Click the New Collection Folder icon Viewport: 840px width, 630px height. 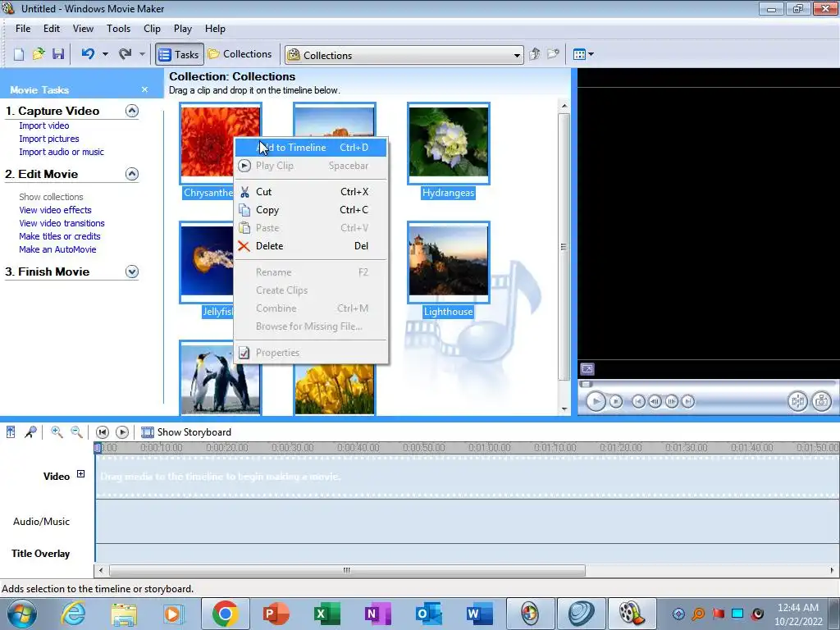point(554,54)
